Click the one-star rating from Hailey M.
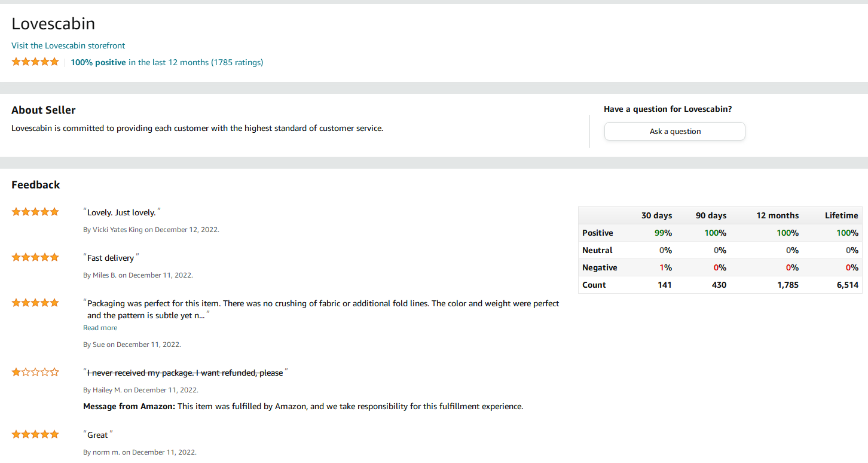 35,372
